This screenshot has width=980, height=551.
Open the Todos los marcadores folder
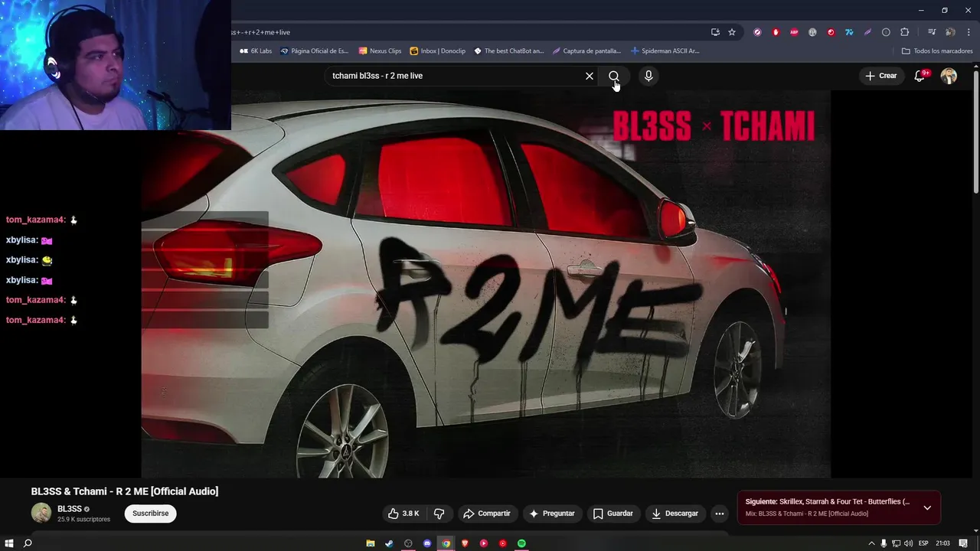pos(937,51)
